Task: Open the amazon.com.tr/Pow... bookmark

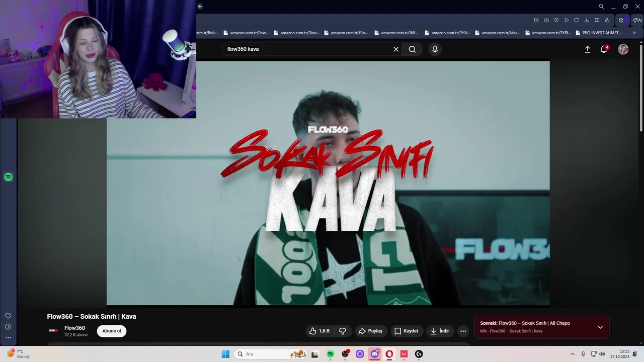Action: (x=246, y=33)
